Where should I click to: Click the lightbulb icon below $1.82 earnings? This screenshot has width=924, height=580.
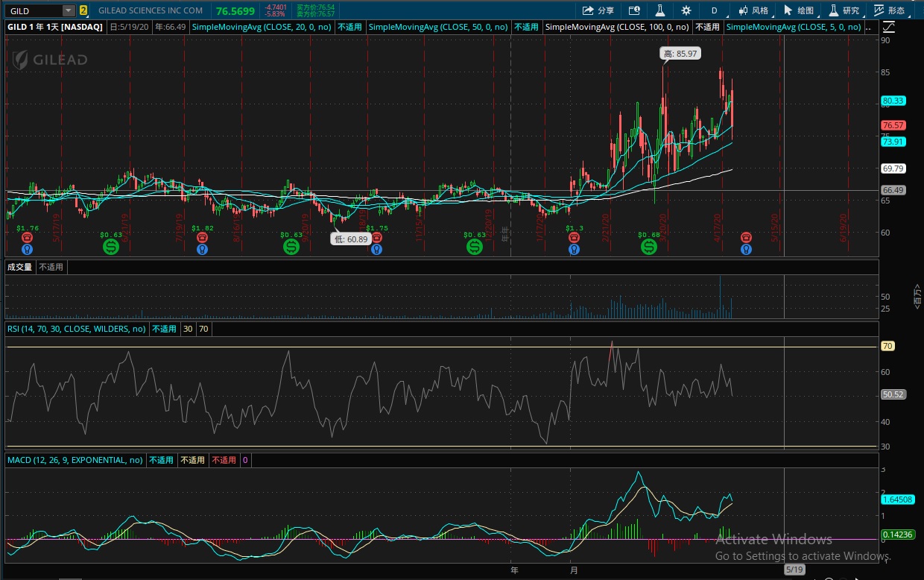pyautogui.click(x=202, y=249)
